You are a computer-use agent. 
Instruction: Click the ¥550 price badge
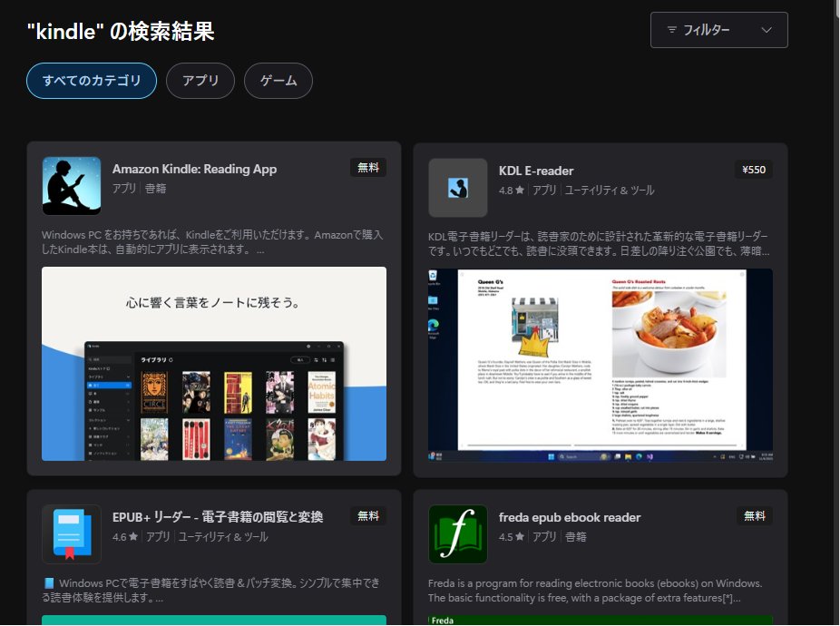tap(754, 170)
